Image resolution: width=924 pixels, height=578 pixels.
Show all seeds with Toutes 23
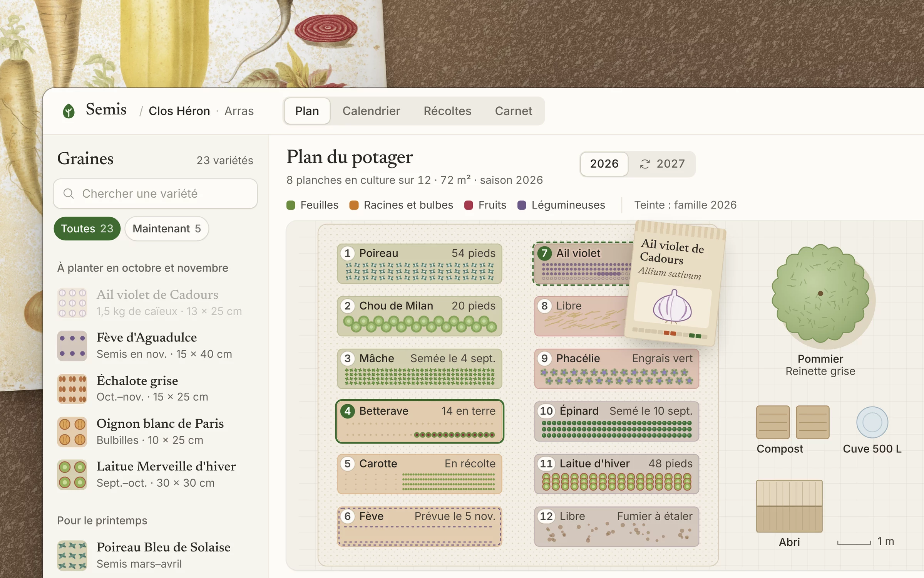point(87,229)
